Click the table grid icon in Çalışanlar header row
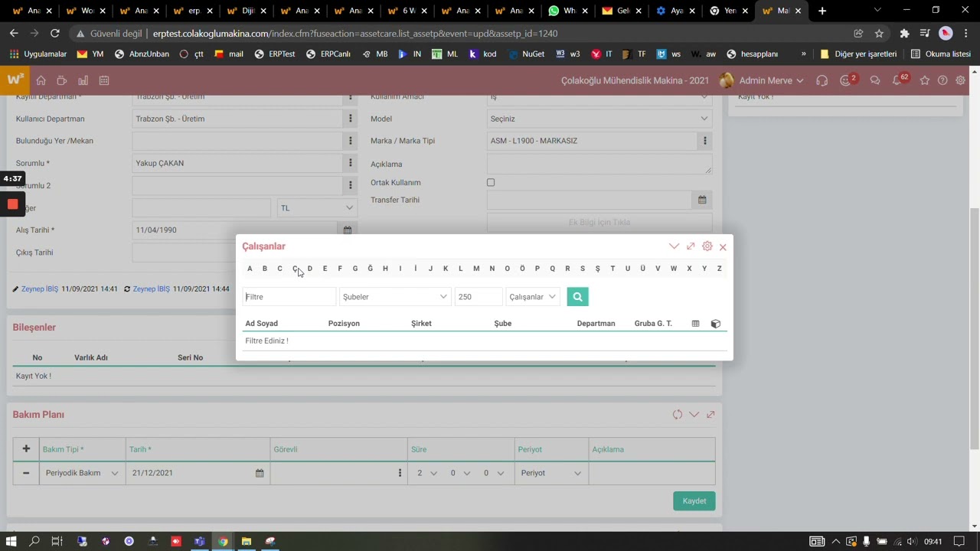The height and width of the screenshot is (551, 980). [695, 324]
